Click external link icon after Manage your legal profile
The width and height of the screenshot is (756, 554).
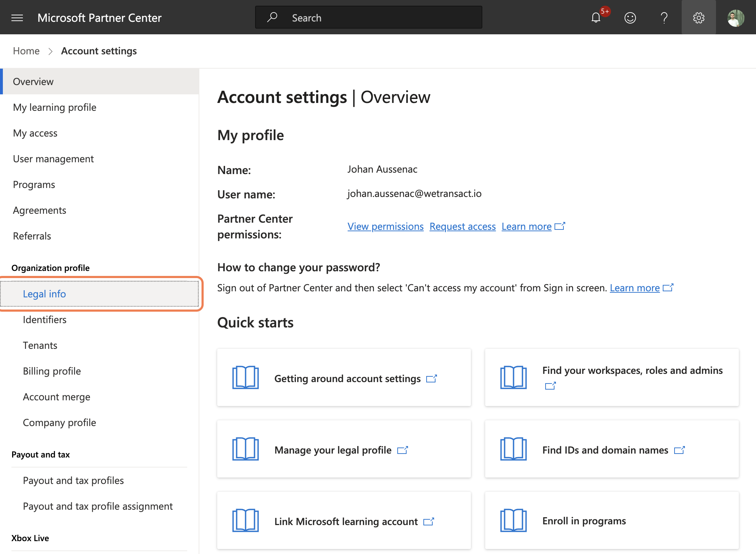click(403, 450)
